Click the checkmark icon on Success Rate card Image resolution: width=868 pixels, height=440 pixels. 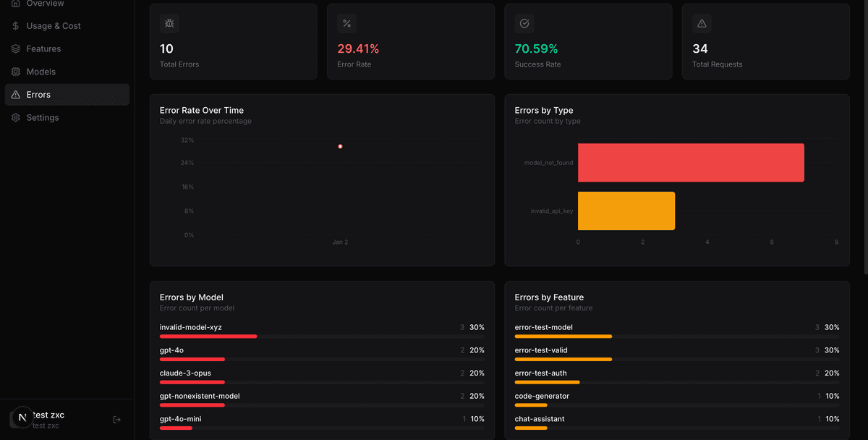524,23
